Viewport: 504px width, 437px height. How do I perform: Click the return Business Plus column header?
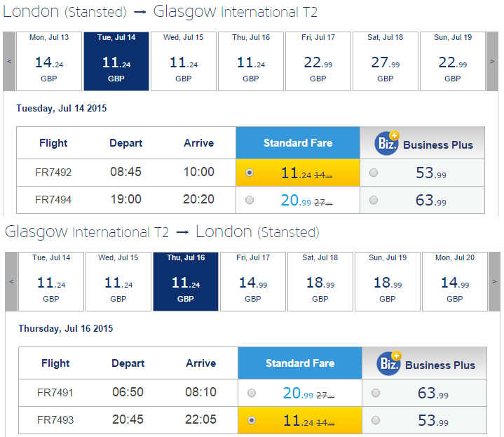(424, 363)
